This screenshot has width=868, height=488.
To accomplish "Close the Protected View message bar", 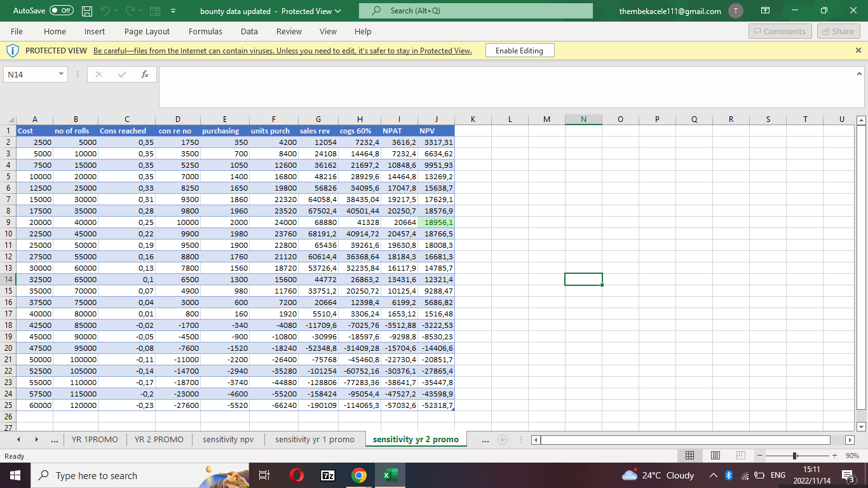I will click(x=858, y=50).
